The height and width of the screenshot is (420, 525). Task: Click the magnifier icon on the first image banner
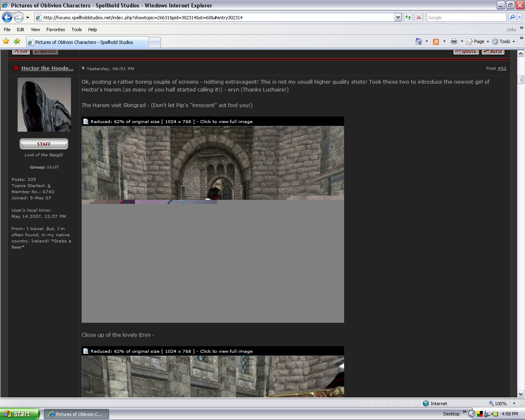86,121
